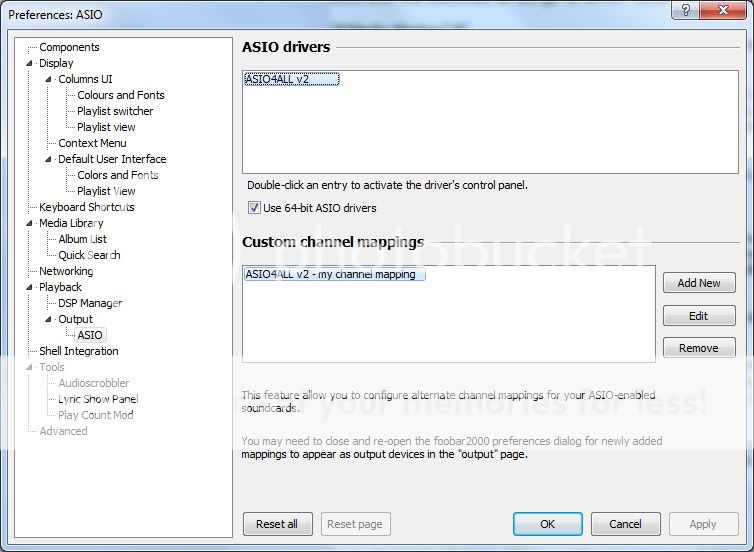Collapse the Output tree node
This screenshot has width=754, height=552.
pos(48,319)
